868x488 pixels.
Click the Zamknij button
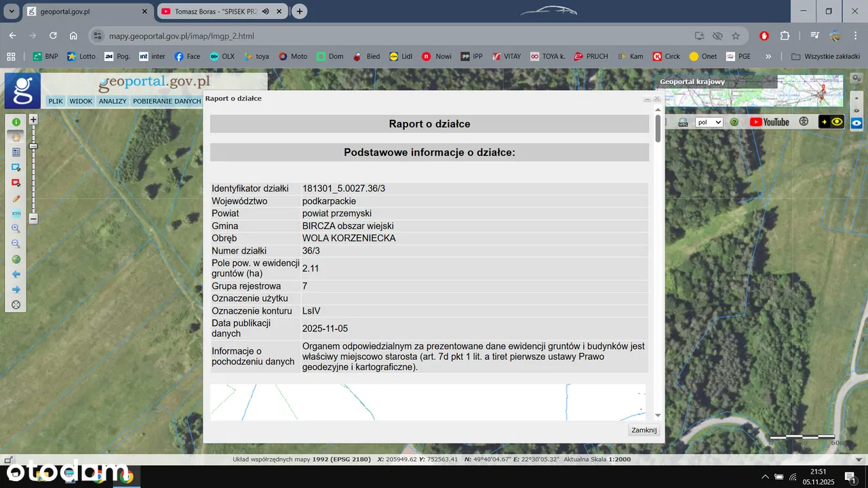pyautogui.click(x=644, y=430)
